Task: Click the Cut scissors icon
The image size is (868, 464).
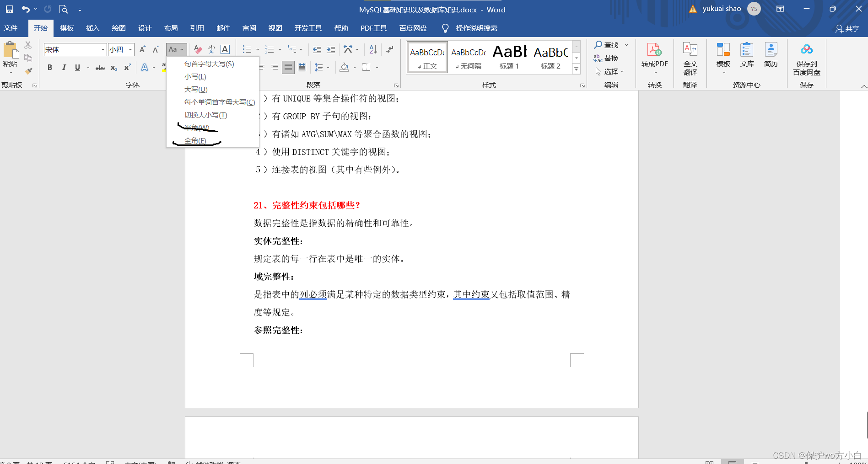Action: click(28, 45)
